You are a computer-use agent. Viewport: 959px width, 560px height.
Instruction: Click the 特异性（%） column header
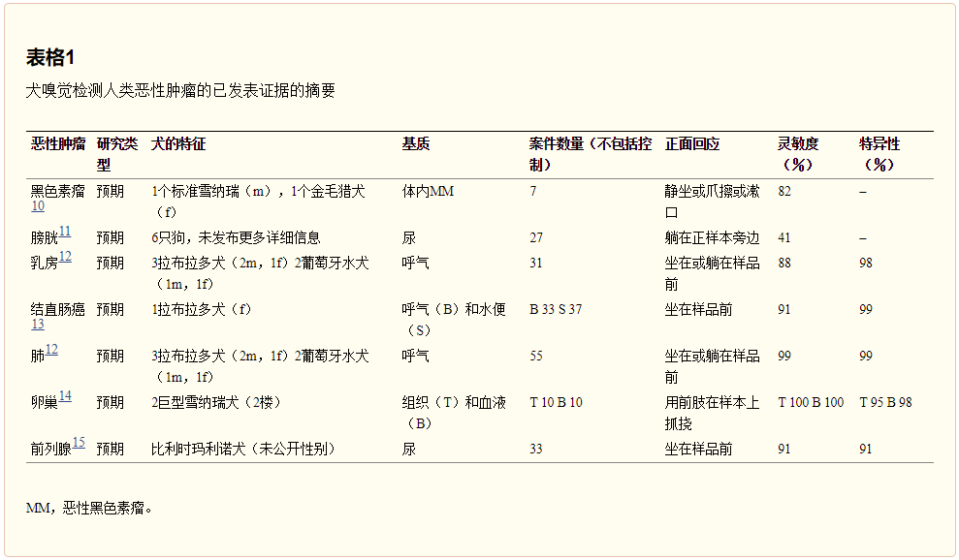879,154
